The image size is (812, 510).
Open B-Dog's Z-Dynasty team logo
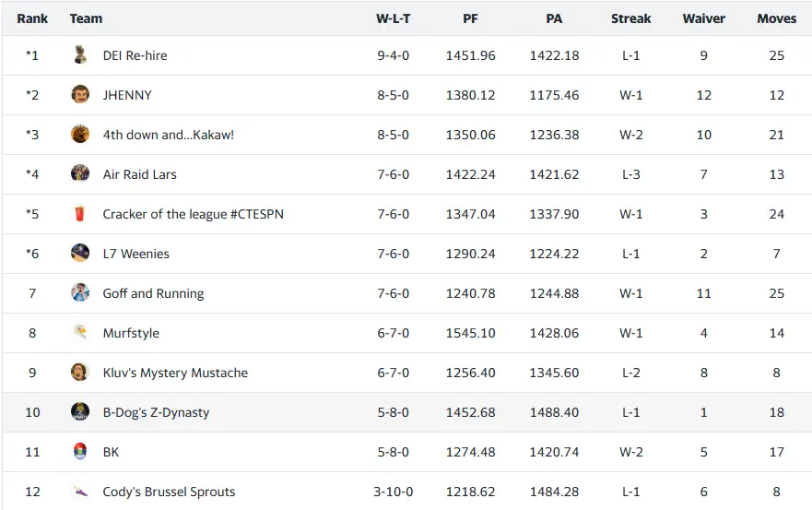(80, 412)
